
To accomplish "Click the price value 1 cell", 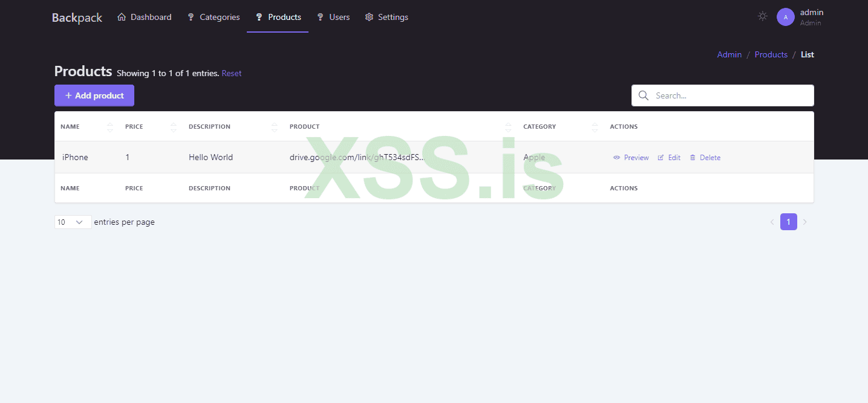I will click(128, 157).
